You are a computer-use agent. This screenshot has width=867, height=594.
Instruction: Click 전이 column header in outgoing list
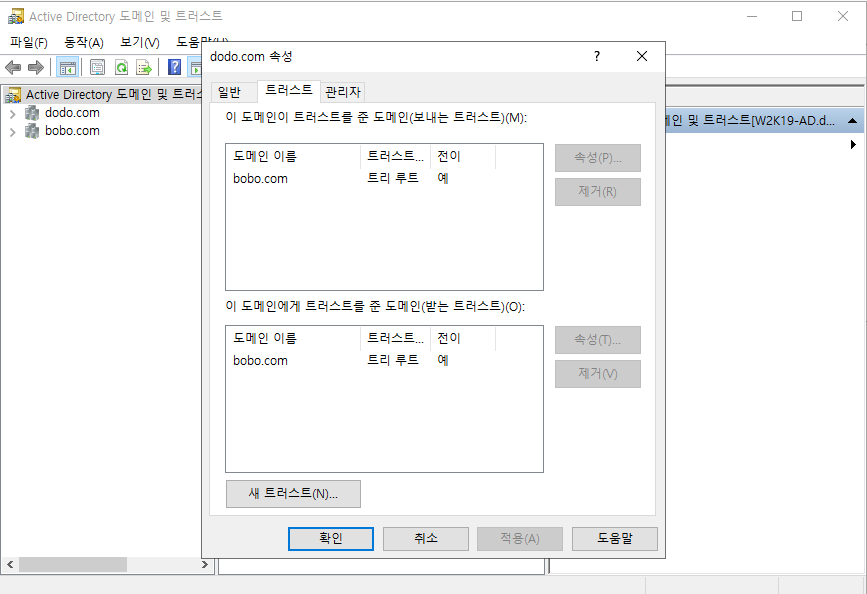[463, 157]
